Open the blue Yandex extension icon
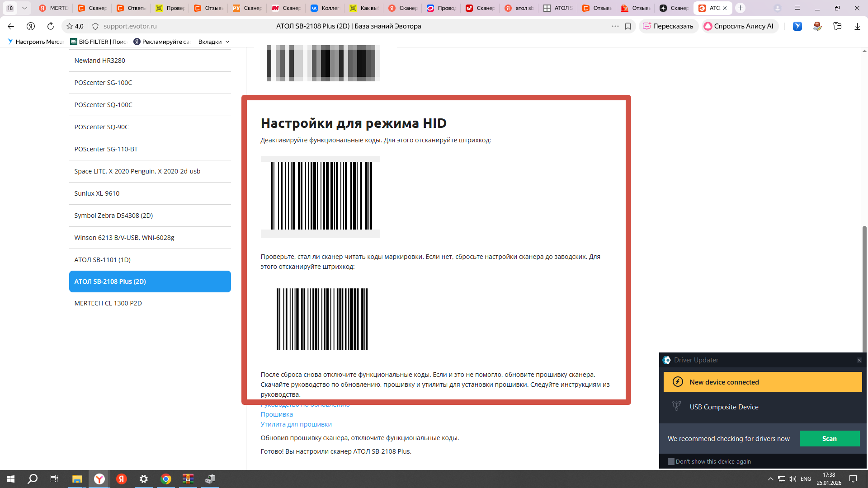The height and width of the screenshot is (488, 868). pyautogui.click(x=797, y=26)
